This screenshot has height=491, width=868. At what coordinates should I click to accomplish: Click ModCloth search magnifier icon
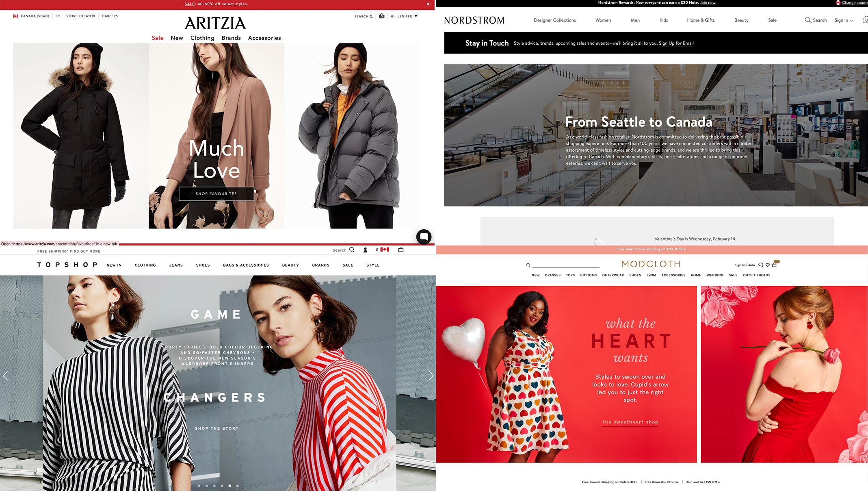[x=528, y=265]
